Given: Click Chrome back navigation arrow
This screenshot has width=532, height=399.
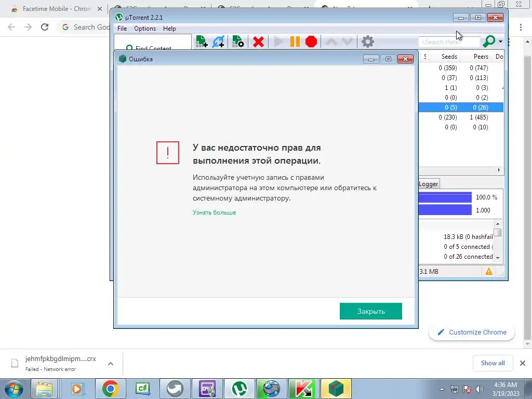Looking at the screenshot, I should pos(11,27).
